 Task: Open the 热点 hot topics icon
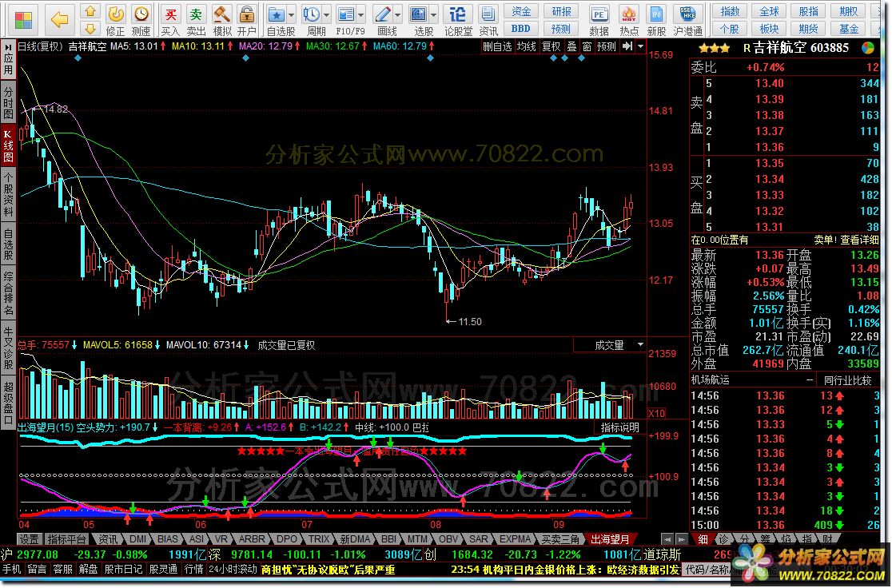point(628,21)
